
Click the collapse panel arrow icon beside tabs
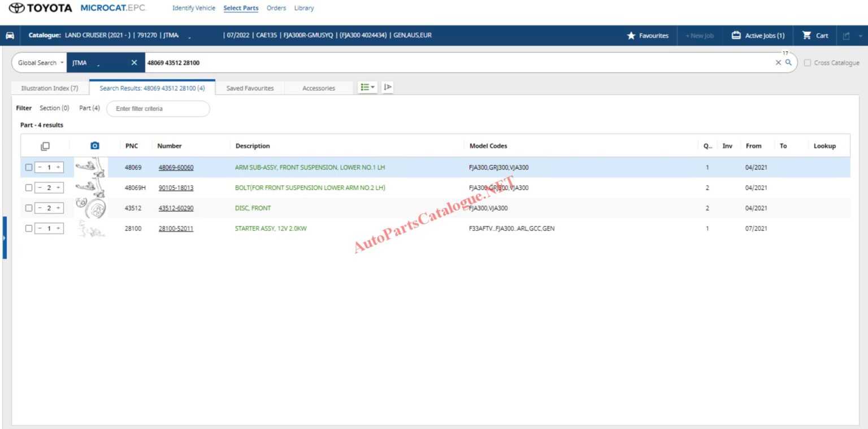click(x=388, y=87)
